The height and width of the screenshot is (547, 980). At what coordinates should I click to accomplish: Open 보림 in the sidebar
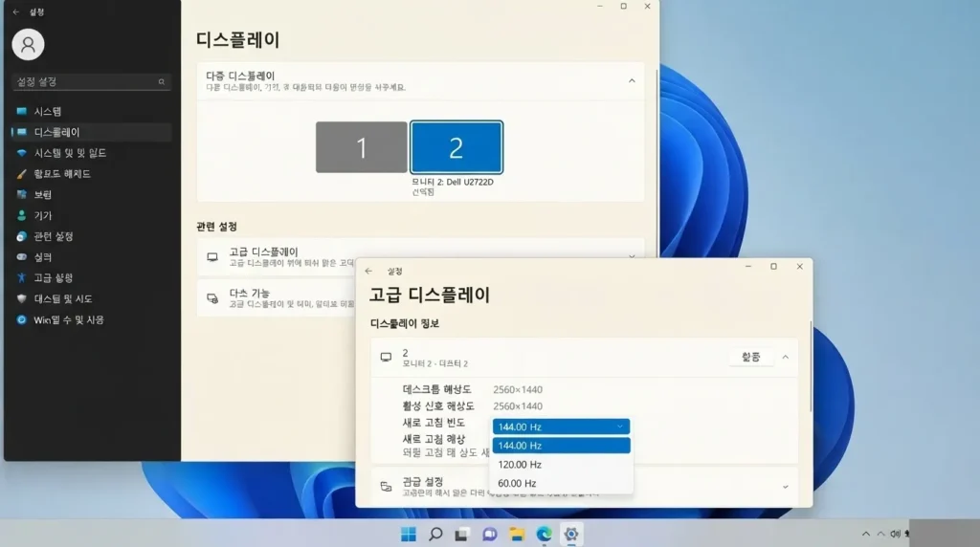(91, 195)
